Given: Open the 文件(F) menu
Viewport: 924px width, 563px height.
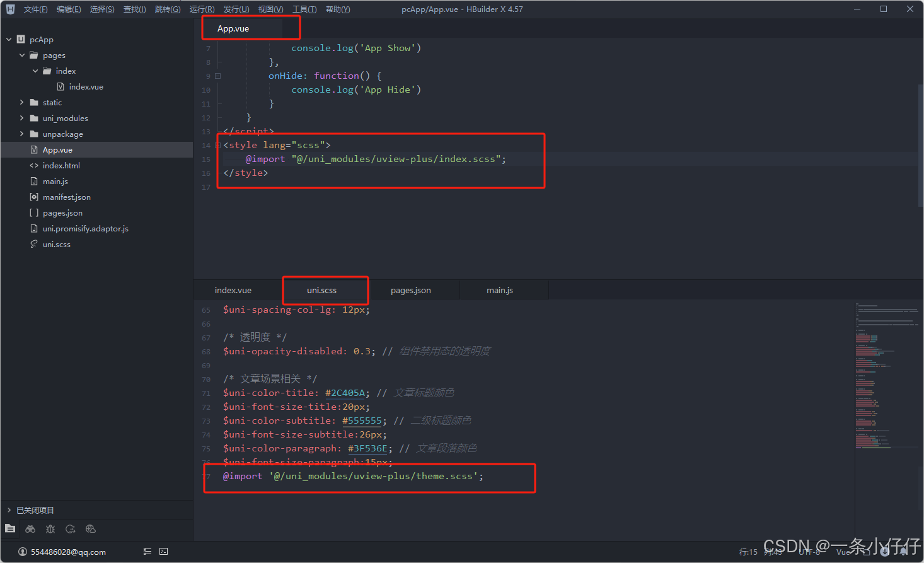Looking at the screenshot, I should 35,9.
